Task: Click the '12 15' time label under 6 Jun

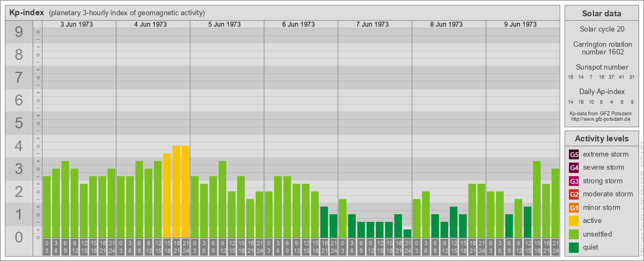Action: tap(306, 247)
